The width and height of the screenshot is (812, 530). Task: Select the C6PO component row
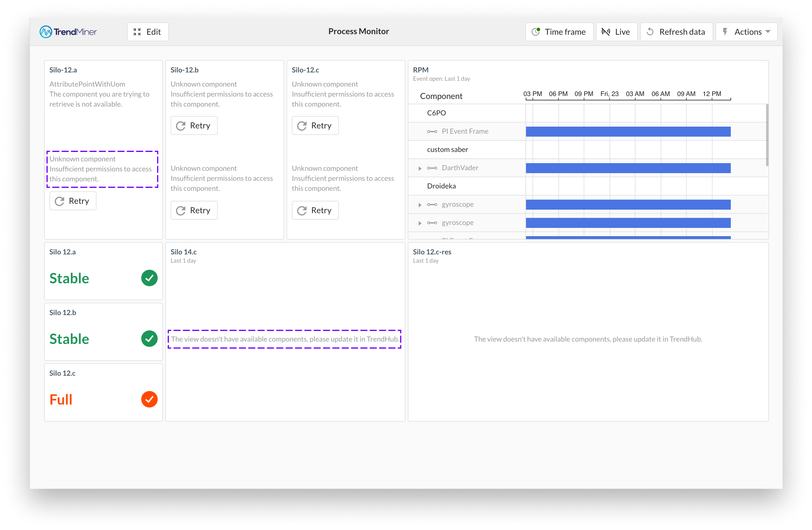tap(436, 113)
